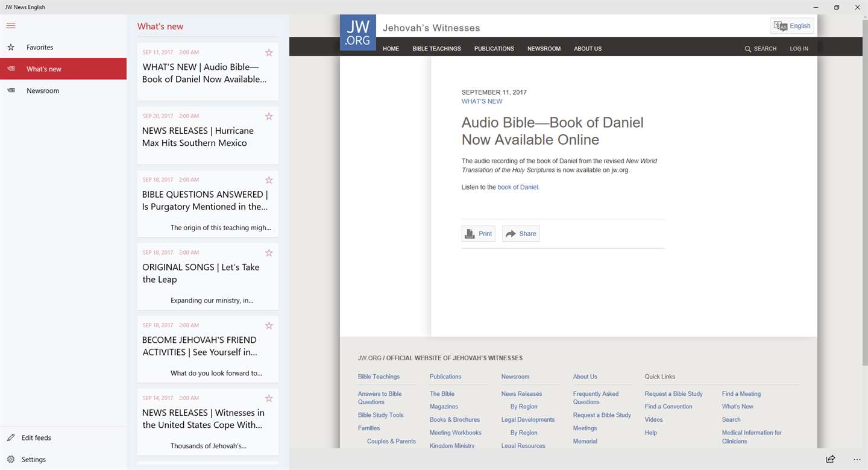Click the JW.ORG footer breadcrumb link

tap(370, 358)
